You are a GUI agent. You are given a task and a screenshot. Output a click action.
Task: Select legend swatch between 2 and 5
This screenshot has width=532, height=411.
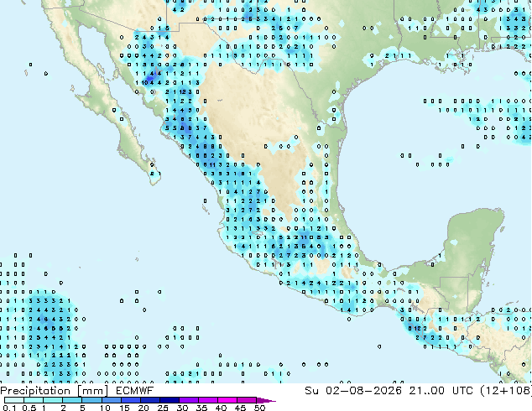pyautogui.click(x=72, y=400)
